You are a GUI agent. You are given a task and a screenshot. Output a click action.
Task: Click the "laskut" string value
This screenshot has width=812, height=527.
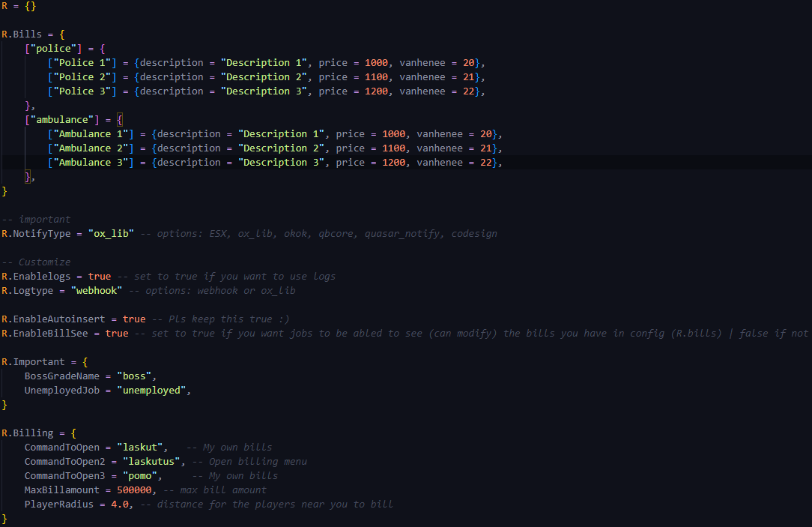[140, 448]
